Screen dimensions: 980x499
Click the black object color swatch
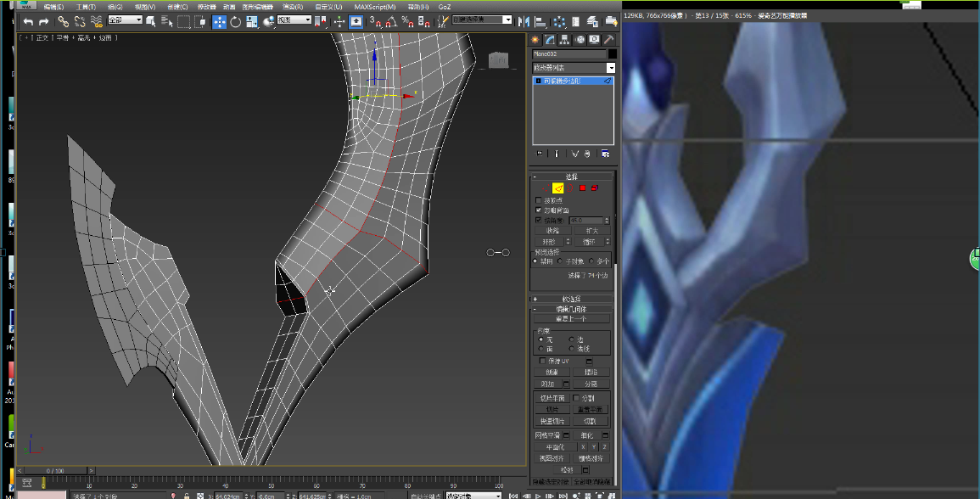[x=612, y=54]
